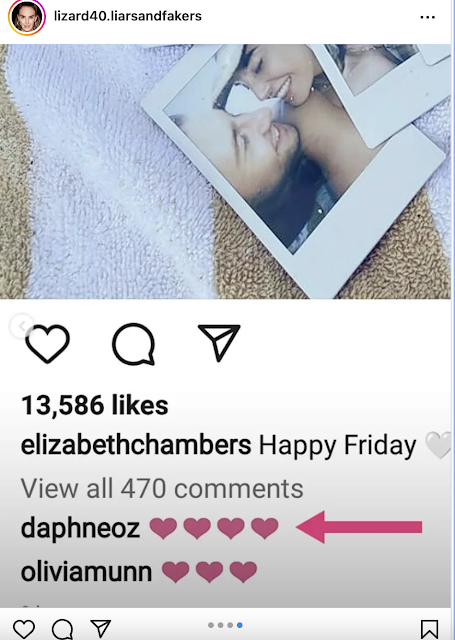455x640 pixels.
Task: Open the lizard40.liarsandfakers username link
Action: click(128, 16)
